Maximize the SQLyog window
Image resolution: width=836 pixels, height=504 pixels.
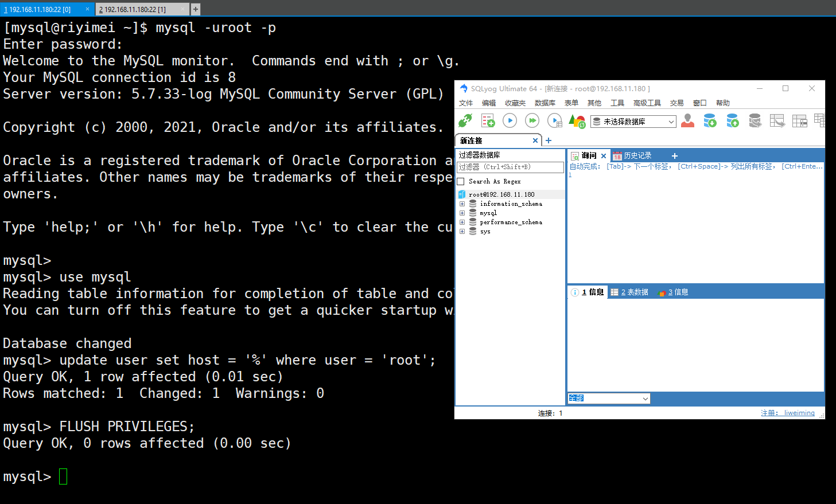pyautogui.click(x=786, y=88)
